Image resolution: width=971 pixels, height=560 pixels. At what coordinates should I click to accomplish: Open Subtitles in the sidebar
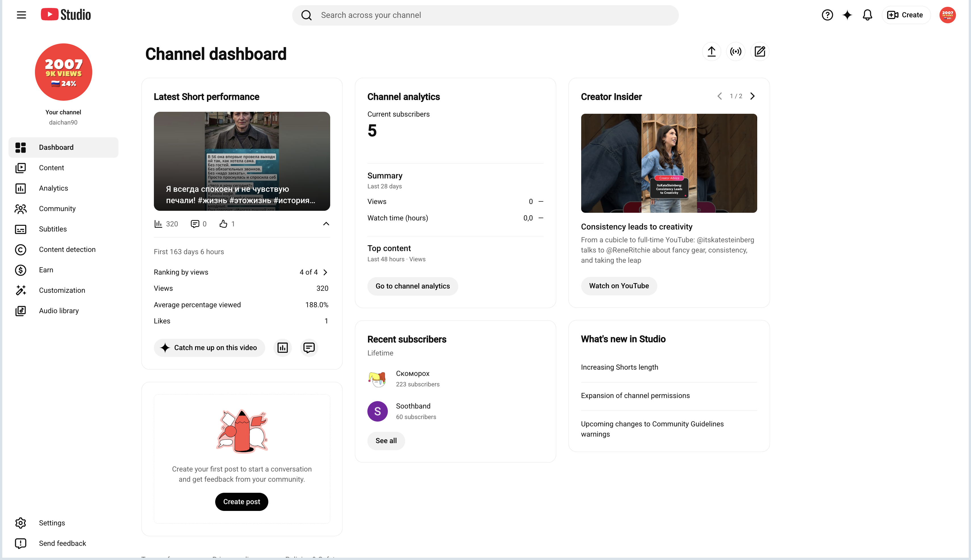pos(64,229)
